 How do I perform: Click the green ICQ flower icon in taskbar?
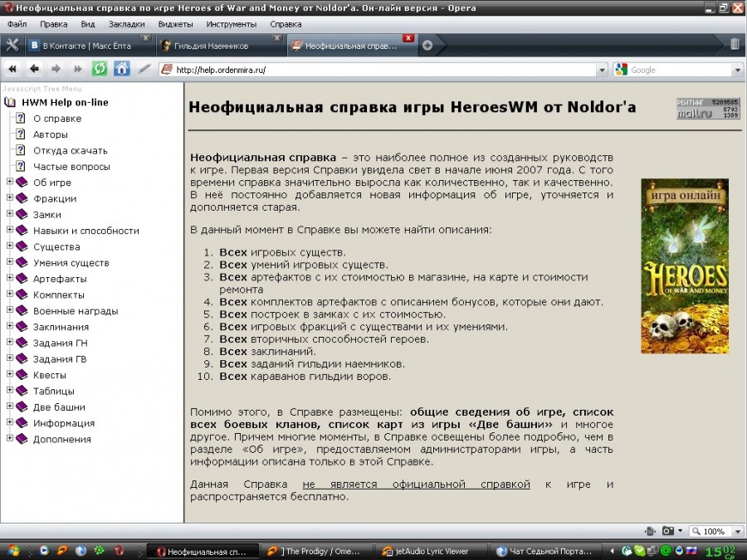tap(99, 552)
